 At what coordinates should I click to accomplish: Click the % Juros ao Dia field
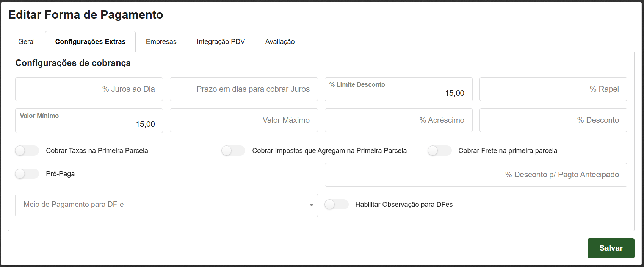coord(89,89)
